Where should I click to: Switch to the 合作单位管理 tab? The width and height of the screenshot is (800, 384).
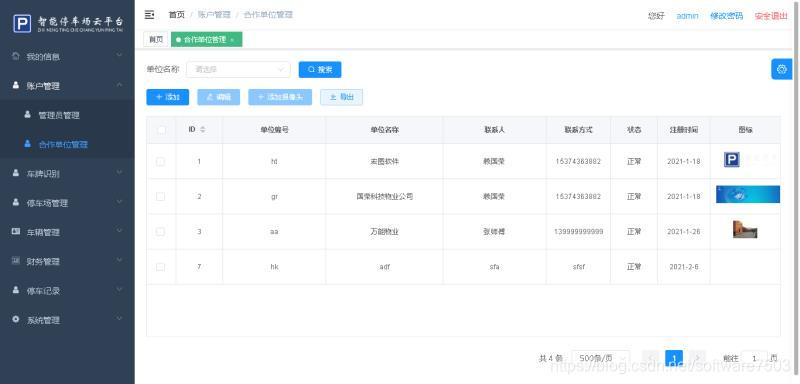point(206,39)
